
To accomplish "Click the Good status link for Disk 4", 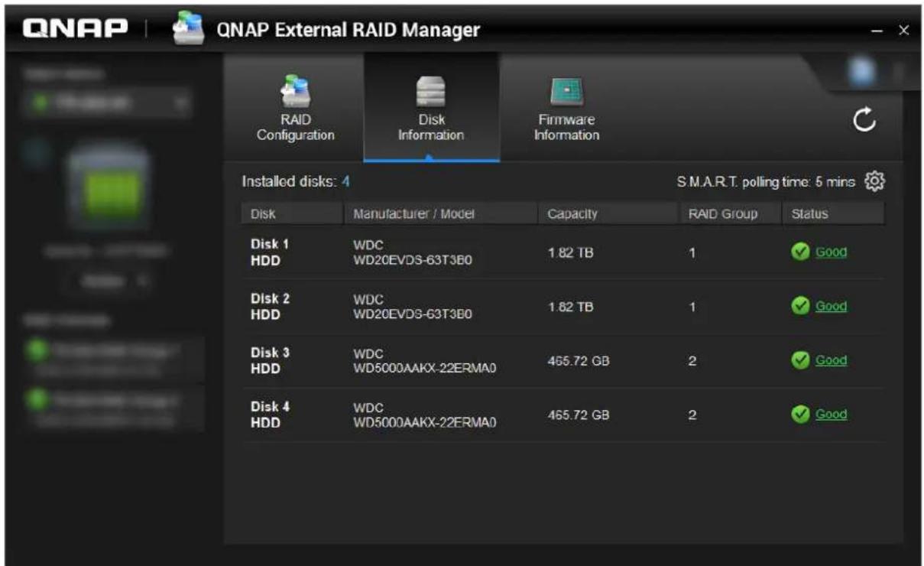I will click(831, 415).
